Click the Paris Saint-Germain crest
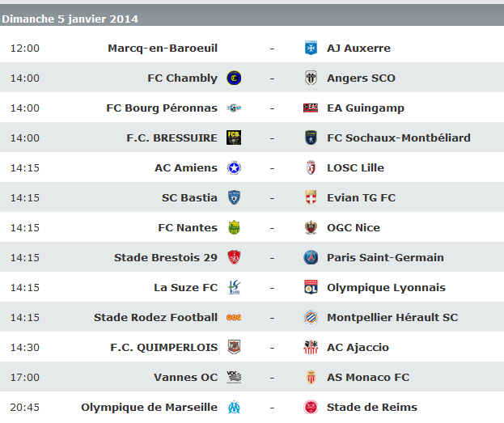This screenshot has width=504, height=423. point(311,257)
